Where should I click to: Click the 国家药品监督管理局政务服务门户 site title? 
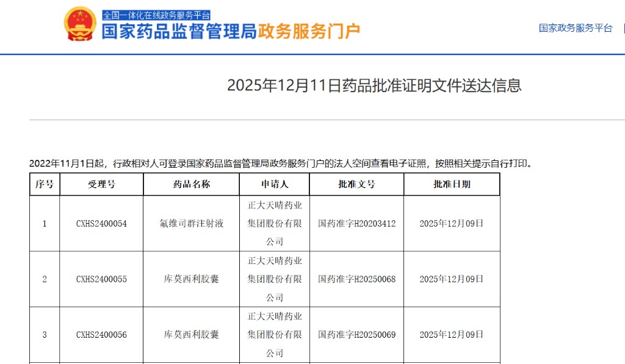230,31
